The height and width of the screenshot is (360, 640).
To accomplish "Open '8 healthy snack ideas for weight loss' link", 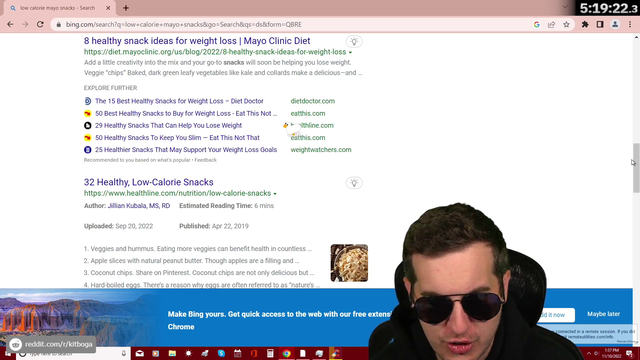I will [x=197, y=41].
